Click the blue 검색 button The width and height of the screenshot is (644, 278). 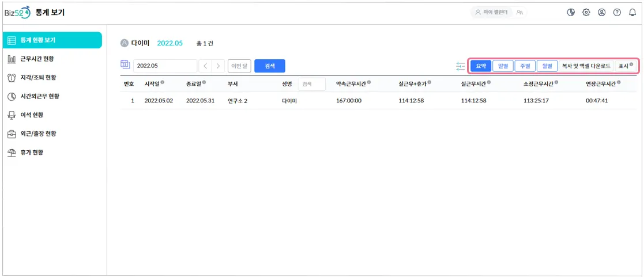pos(270,66)
